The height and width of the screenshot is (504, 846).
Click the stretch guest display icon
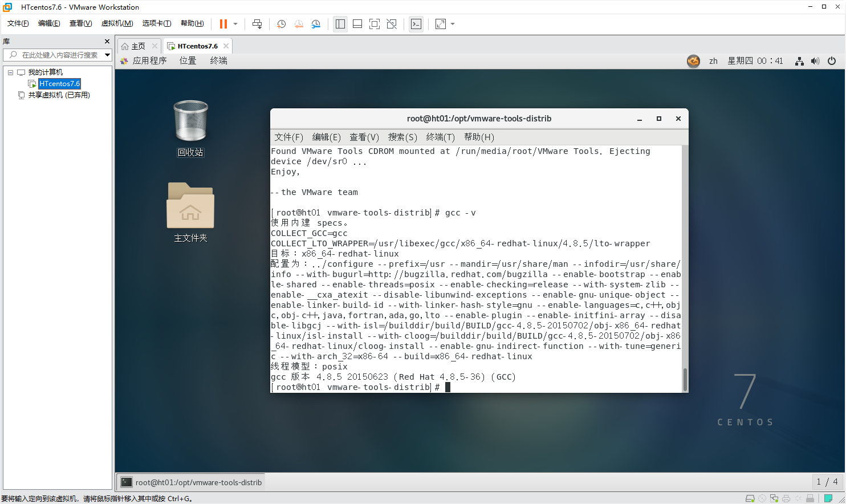coord(441,24)
